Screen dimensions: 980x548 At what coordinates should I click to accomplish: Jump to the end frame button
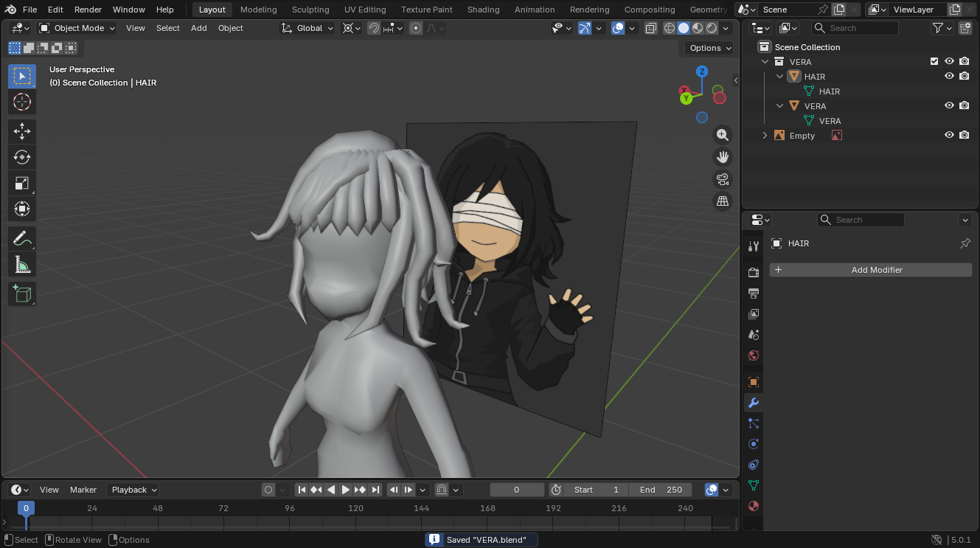375,490
